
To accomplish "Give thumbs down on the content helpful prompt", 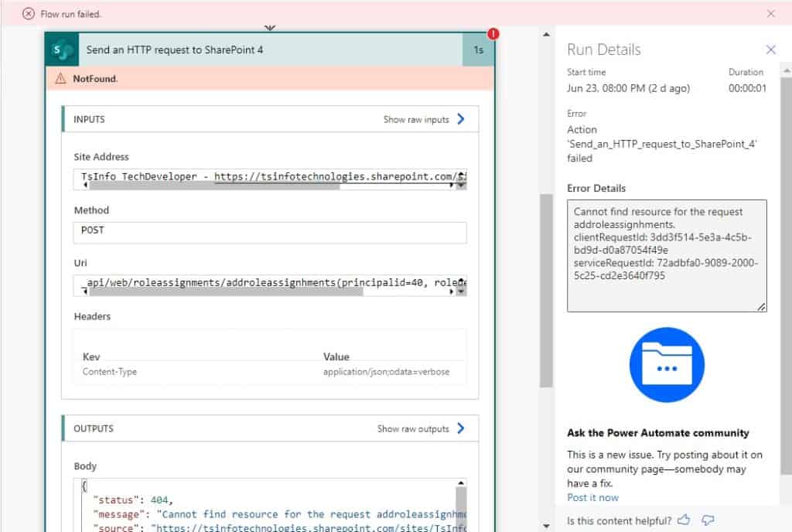I will click(708, 521).
